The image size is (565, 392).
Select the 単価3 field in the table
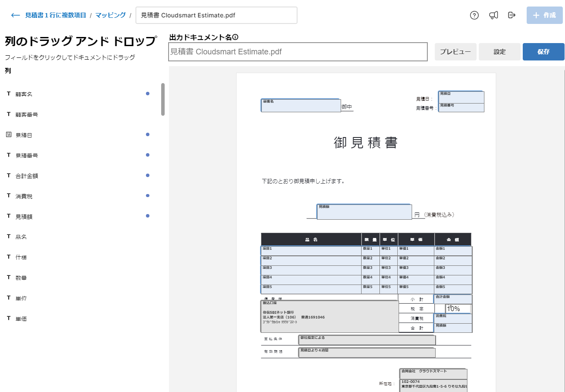(416, 270)
